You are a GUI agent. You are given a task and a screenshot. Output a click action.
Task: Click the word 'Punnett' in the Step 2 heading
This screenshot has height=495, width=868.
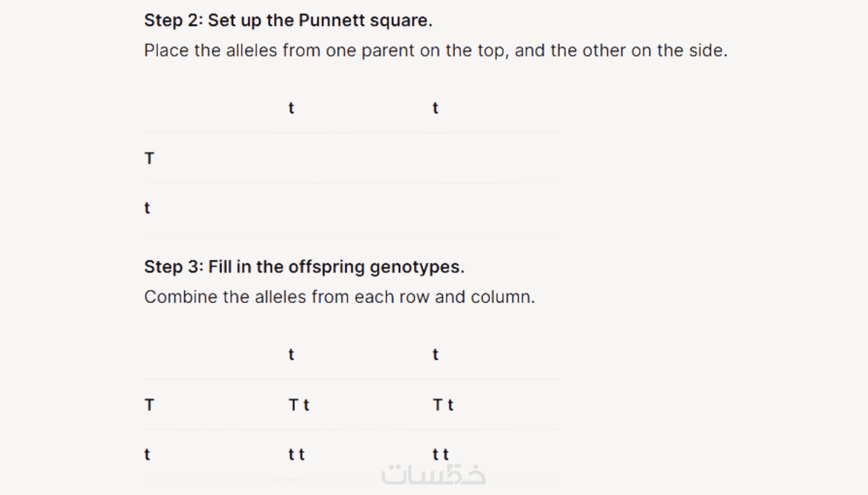tap(331, 20)
